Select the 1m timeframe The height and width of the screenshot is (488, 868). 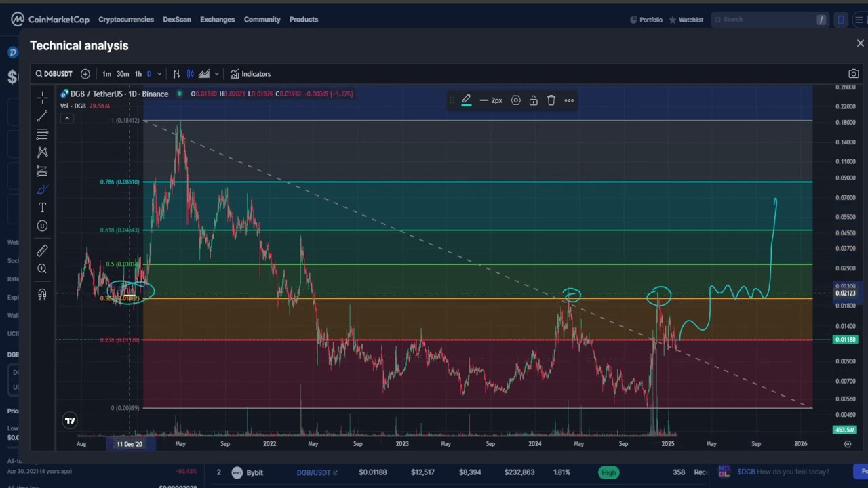coord(106,74)
